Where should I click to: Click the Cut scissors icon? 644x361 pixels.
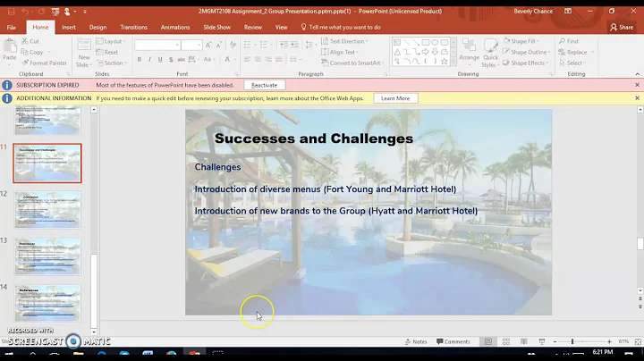[25, 41]
